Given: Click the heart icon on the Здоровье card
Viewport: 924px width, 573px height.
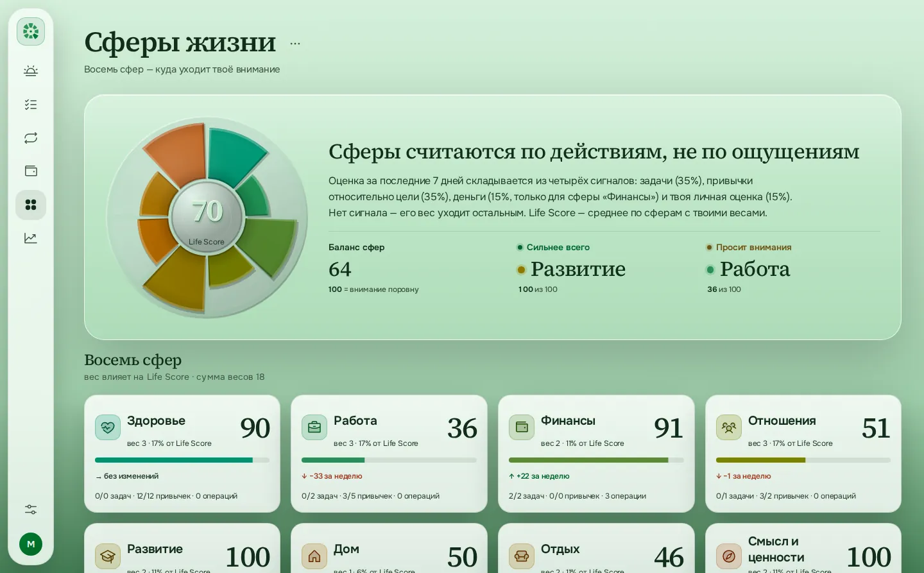Looking at the screenshot, I should pos(108,427).
